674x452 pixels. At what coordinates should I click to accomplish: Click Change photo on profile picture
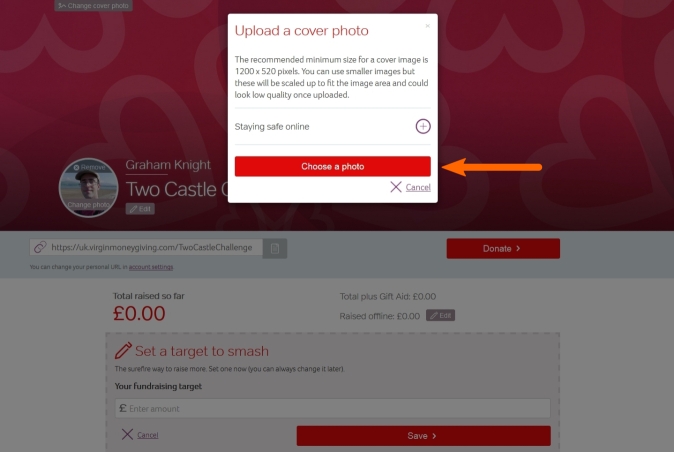pos(89,205)
